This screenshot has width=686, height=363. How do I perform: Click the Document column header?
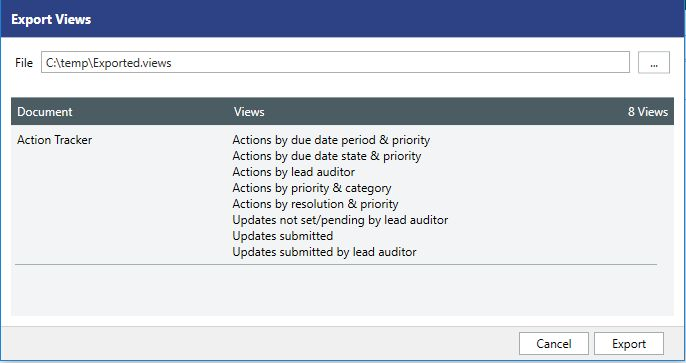click(x=45, y=112)
